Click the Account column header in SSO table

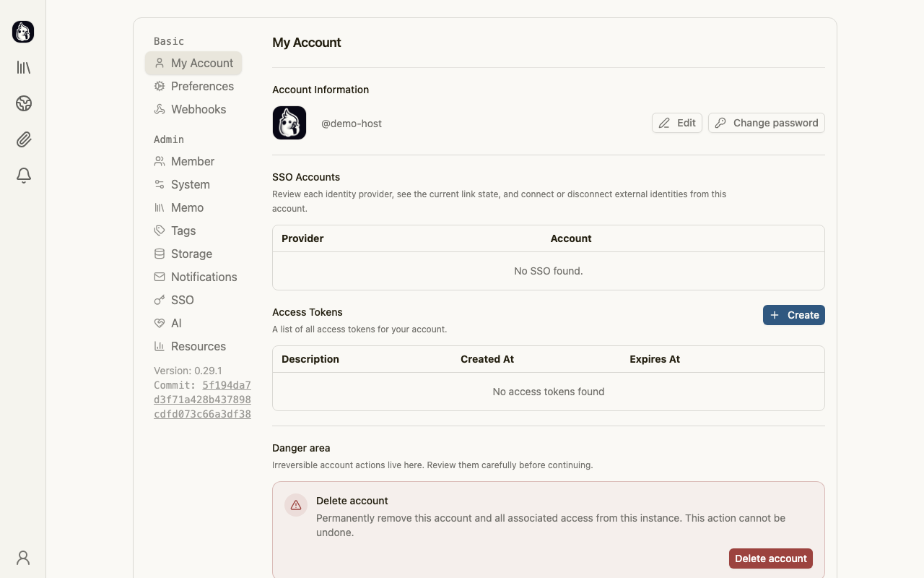[x=571, y=238]
